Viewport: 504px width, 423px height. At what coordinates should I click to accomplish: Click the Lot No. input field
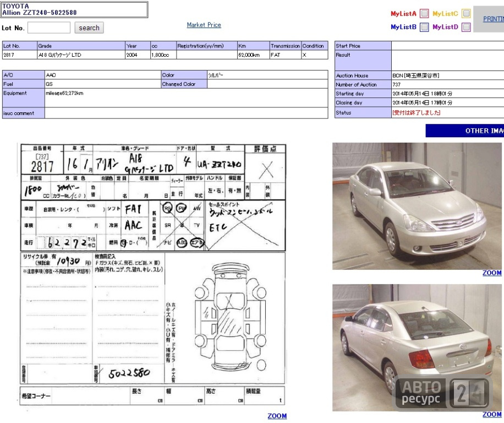click(49, 28)
